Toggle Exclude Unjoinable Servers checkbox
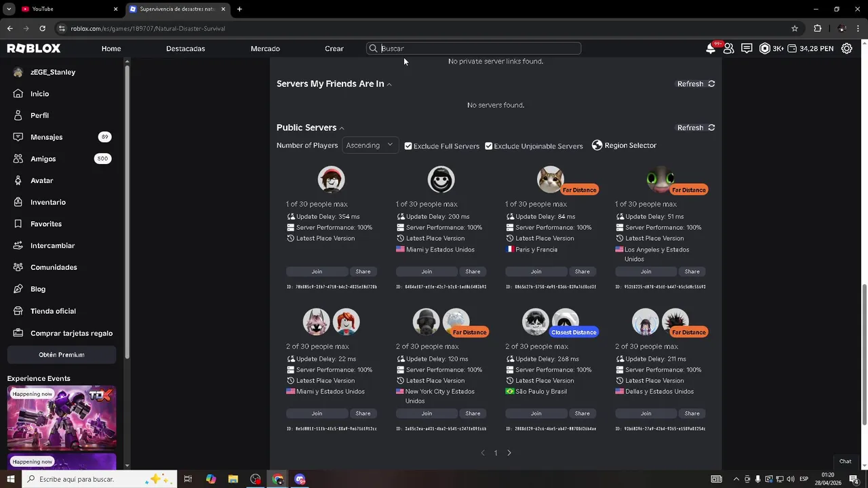 click(x=488, y=146)
